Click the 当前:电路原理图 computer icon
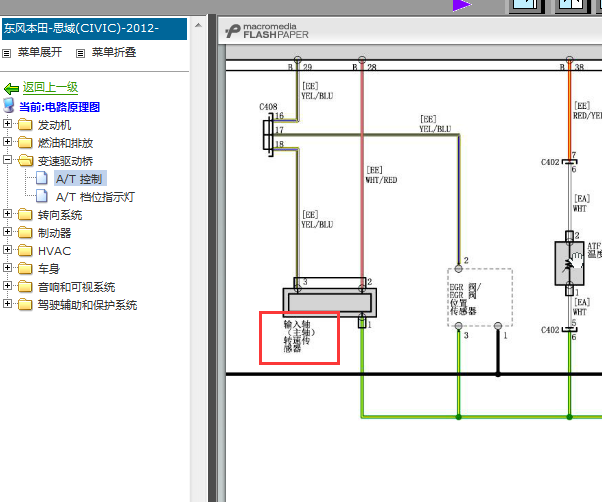 8,105
